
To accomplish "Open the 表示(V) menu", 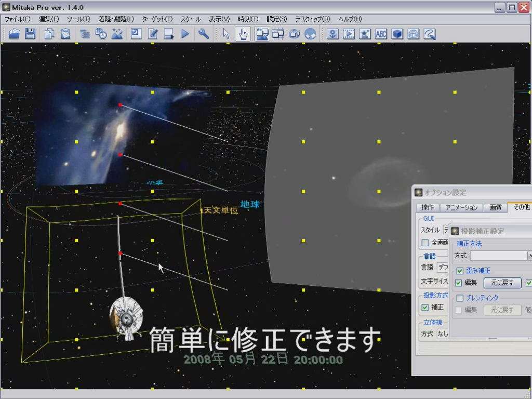I will [x=219, y=19].
